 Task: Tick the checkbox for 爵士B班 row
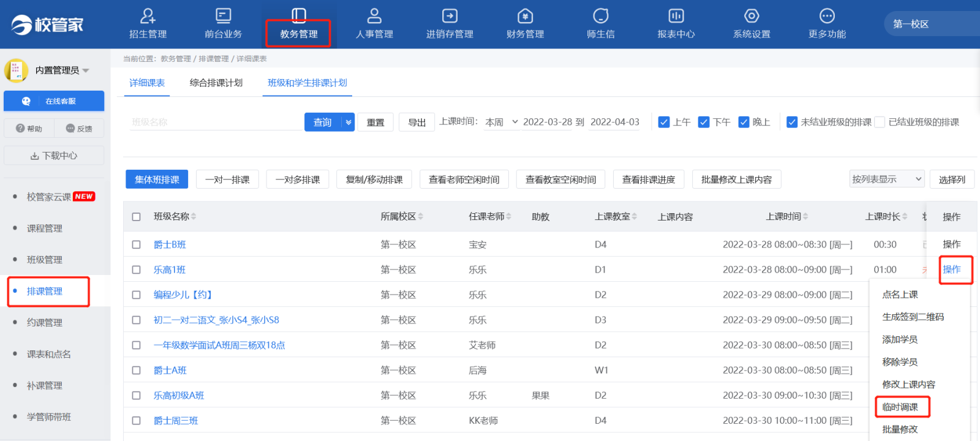click(x=136, y=244)
